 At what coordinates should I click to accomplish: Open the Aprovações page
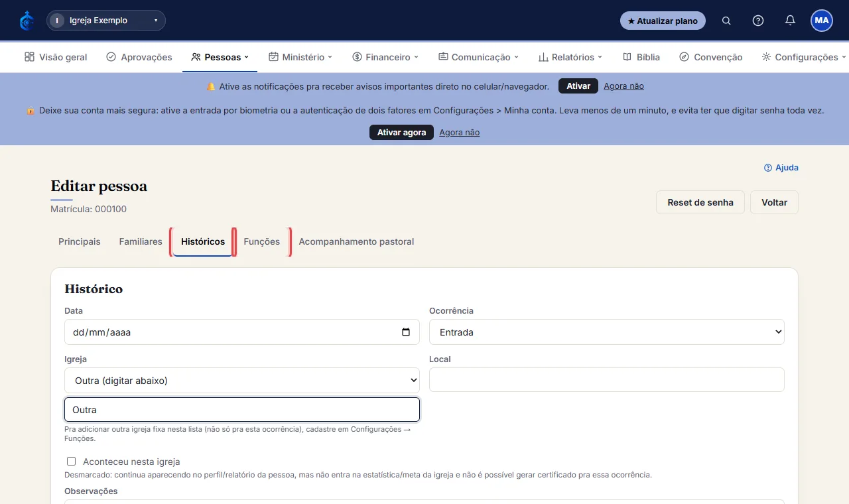click(x=139, y=57)
